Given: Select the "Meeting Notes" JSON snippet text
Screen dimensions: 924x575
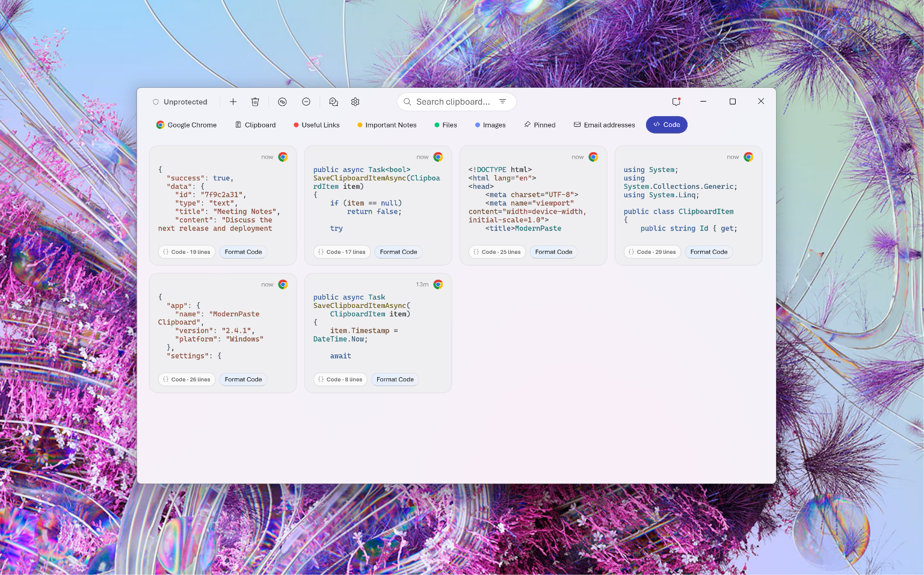Looking at the screenshot, I should (x=220, y=199).
